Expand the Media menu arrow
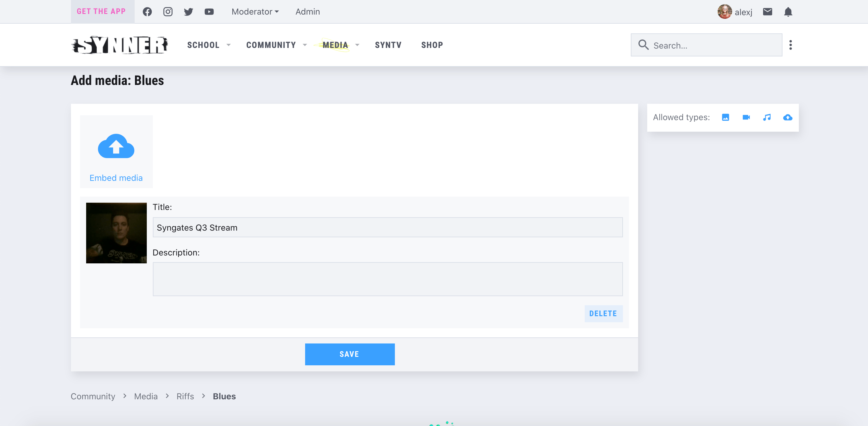Image resolution: width=868 pixels, height=426 pixels. (x=357, y=45)
